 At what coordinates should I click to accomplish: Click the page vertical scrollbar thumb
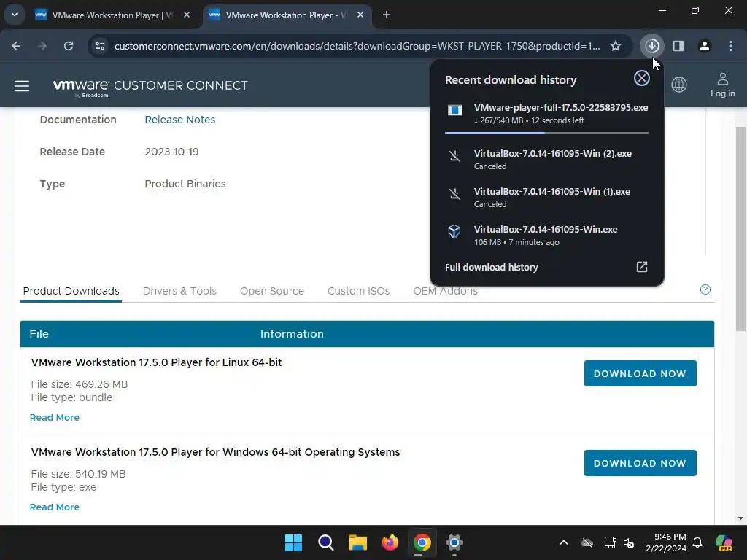click(740, 228)
